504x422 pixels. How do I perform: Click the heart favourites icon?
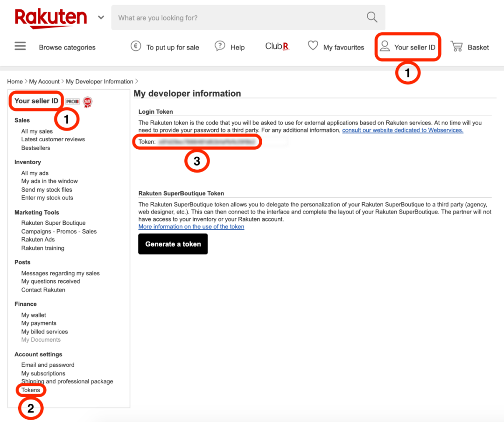pyautogui.click(x=313, y=46)
